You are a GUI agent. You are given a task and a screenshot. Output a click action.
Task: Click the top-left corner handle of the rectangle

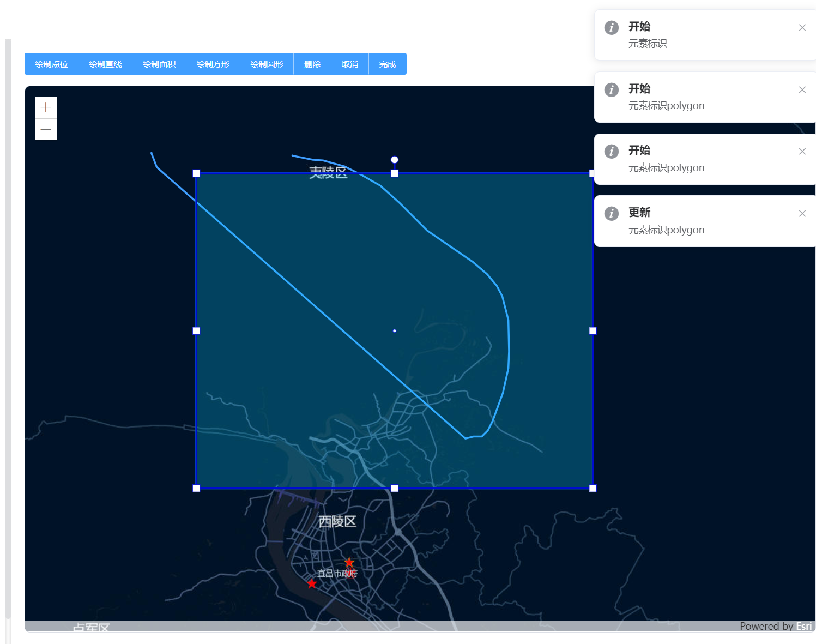coord(196,173)
